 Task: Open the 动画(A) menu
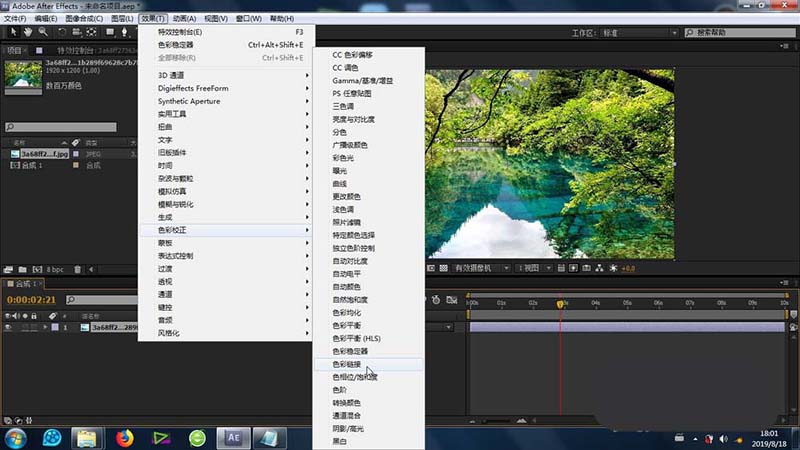point(184,18)
